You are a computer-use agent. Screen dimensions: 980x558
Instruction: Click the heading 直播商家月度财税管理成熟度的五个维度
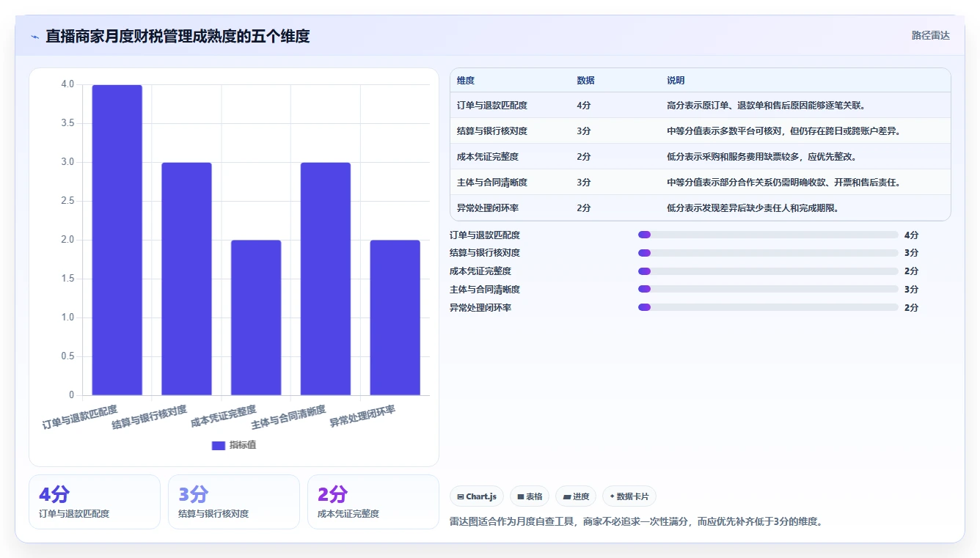coord(178,36)
